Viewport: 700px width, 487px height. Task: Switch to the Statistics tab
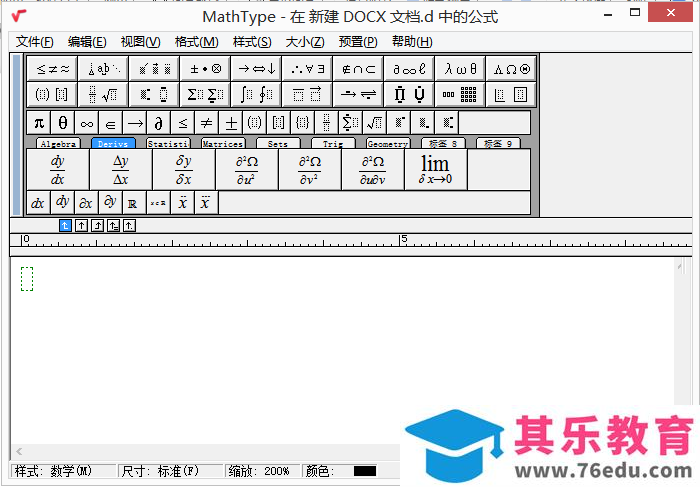tap(168, 143)
